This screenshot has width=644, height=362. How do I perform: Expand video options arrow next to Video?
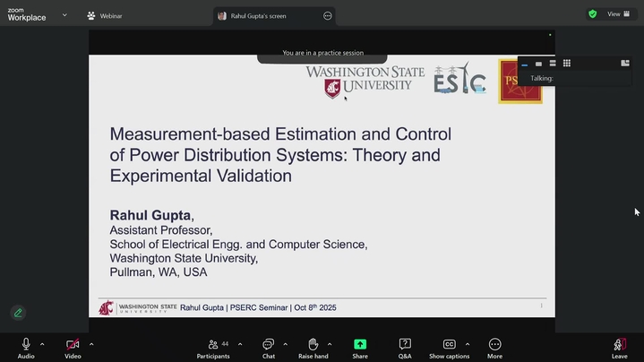click(x=91, y=344)
